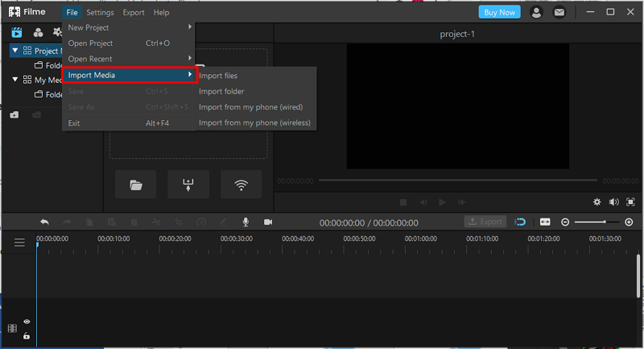Click the fullscreen preview icon

(630, 202)
